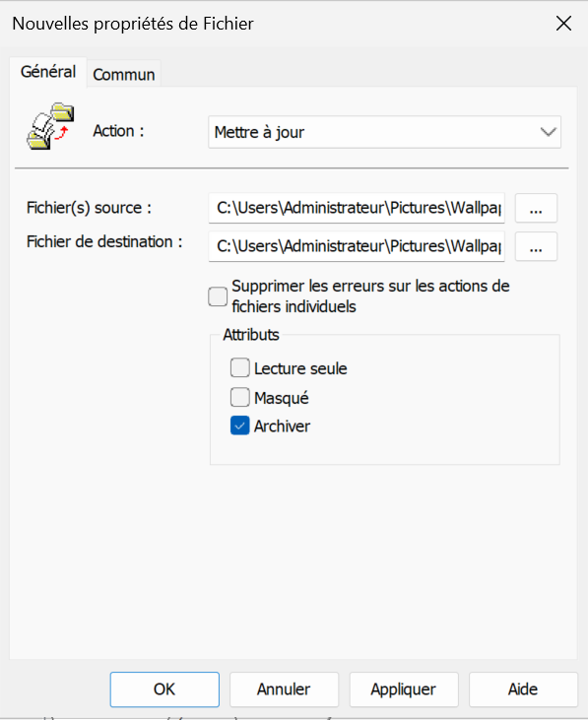Select the Mettre à jour combo box

pos(384,132)
